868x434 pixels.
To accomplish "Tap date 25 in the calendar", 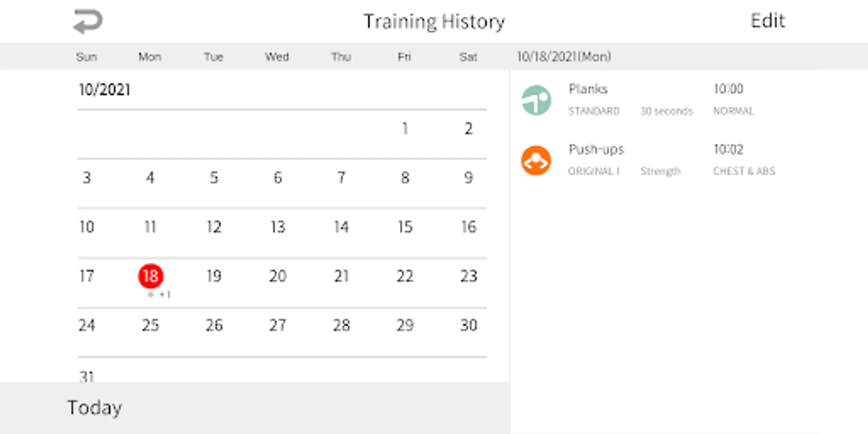I will tap(150, 325).
